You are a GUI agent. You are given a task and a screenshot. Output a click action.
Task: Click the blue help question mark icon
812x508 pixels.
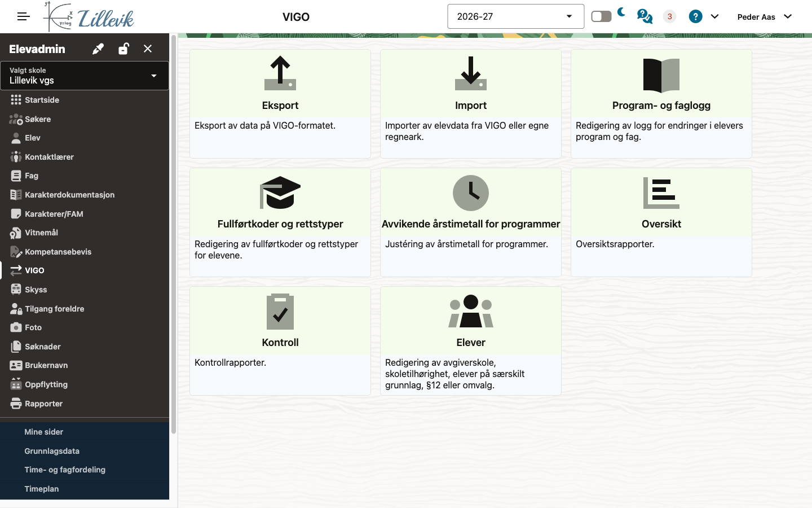pos(695,16)
